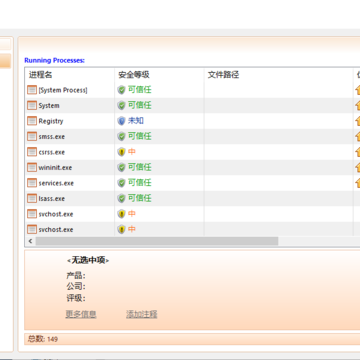Viewport: 360px width, 360px height.
Task: Click the smss.exe process icon
Action: (32, 137)
